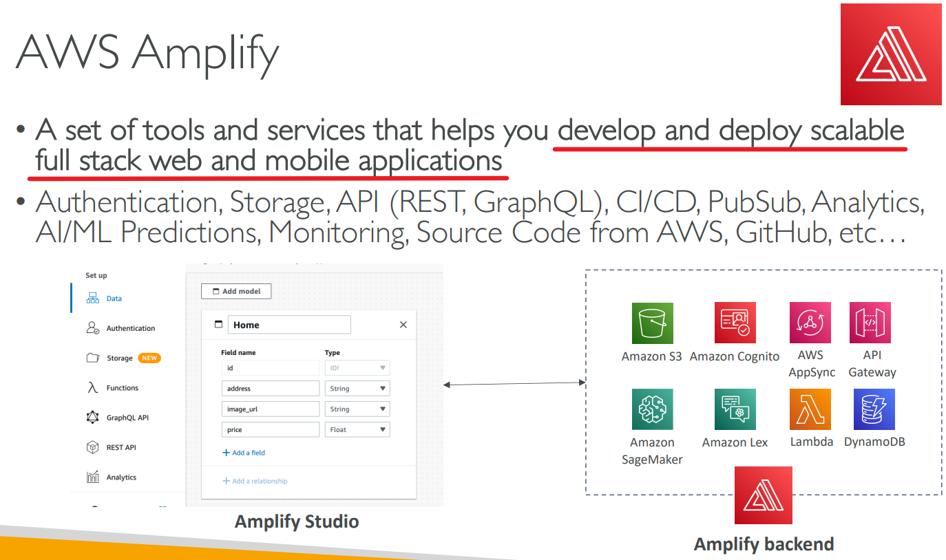946x560 pixels.
Task: Click the Amazon Cognito icon
Action: tap(735, 323)
